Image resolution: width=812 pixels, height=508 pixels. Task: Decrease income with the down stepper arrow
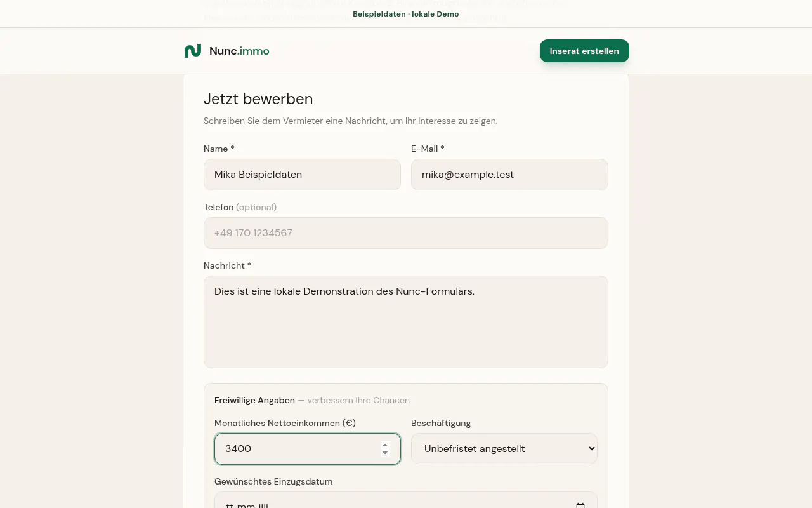pyautogui.click(x=385, y=453)
